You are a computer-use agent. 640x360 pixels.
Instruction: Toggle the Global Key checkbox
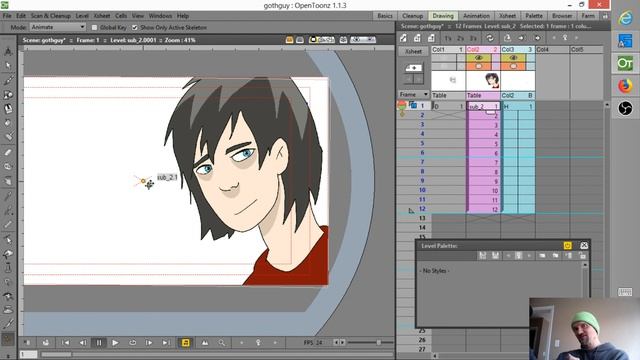tap(95, 28)
